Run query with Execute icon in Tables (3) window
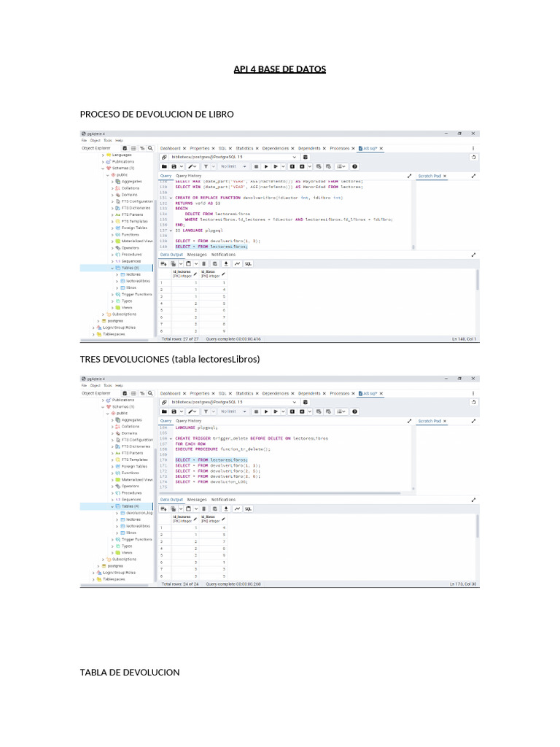Image resolution: width=560 pixels, height=747 pixels. [x=266, y=167]
